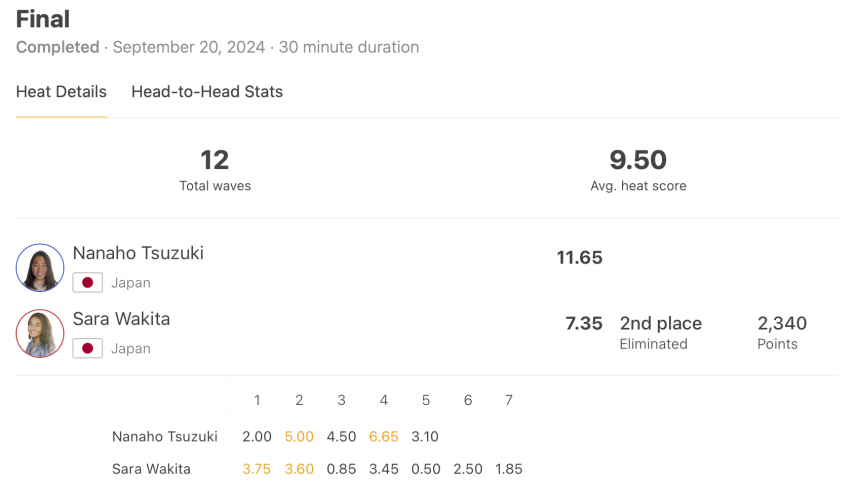Click the Japan flag under Nanaho Tsuzuki

tap(87, 283)
